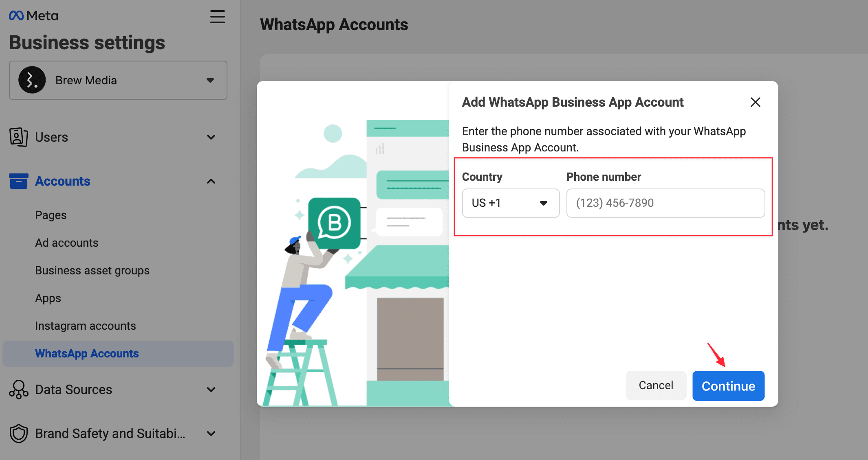Click the Cancel button
Screen dimensions: 868x460
(656, 386)
